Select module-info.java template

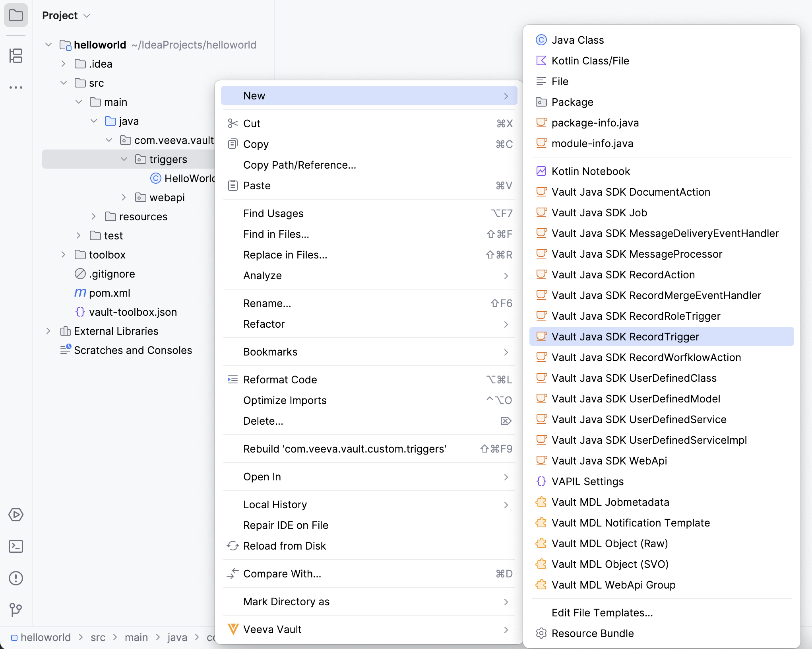click(x=661, y=144)
